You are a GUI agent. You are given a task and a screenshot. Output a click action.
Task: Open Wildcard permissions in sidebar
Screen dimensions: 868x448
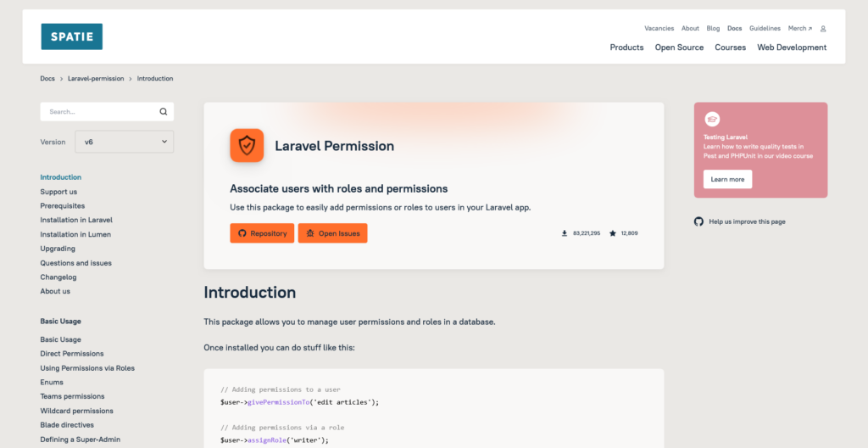coord(76,411)
